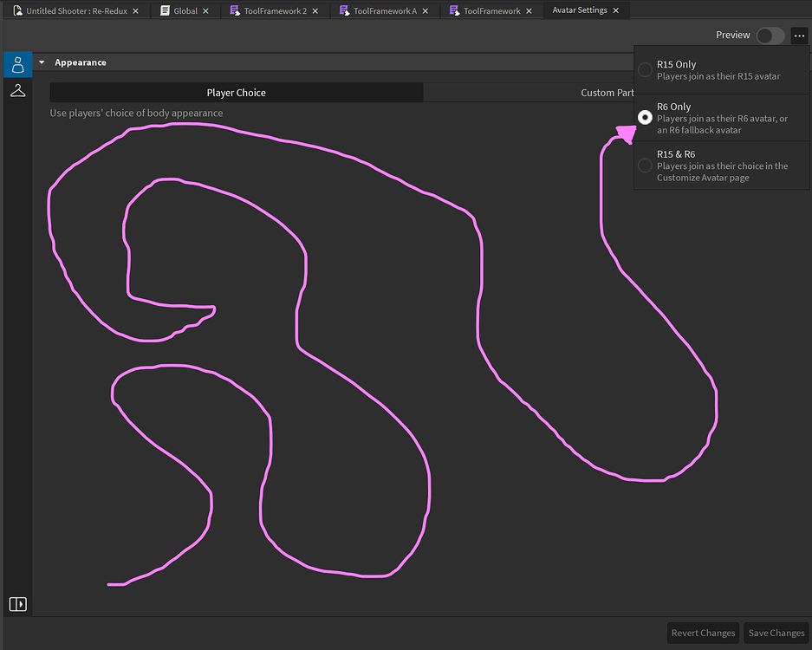Choose the R6 Only radio option
Viewport: 812px width, 650px height.
click(x=645, y=117)
